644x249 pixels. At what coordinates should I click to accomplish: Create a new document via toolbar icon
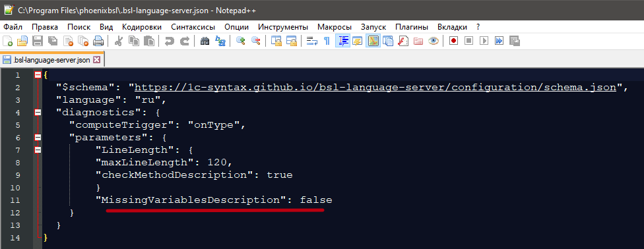pos(8,41)
